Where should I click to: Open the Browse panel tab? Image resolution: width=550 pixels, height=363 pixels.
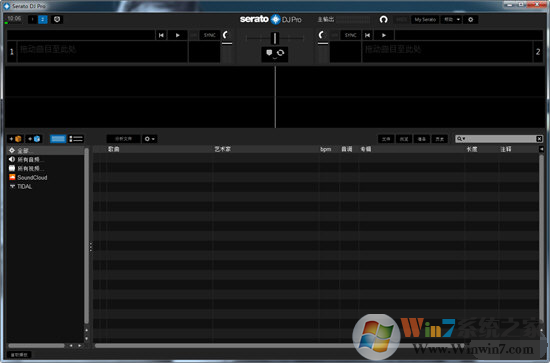pos(404,139)
